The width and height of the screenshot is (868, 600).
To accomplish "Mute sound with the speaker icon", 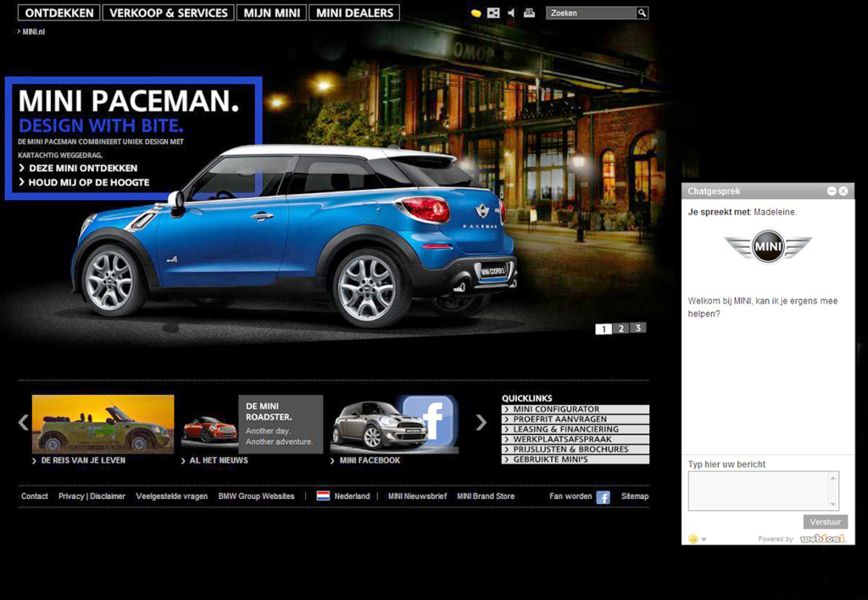I will click(x=511, y=14).
